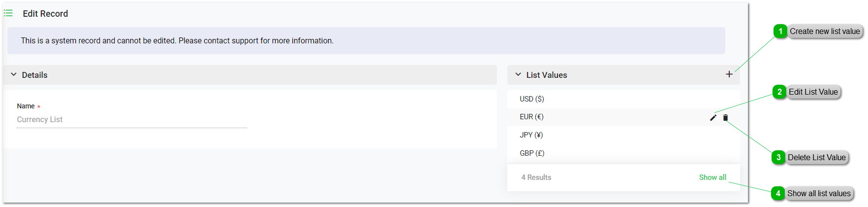868x207 pixels.
Task: Click the green number 2 callout badge
Action: (779, 92)
